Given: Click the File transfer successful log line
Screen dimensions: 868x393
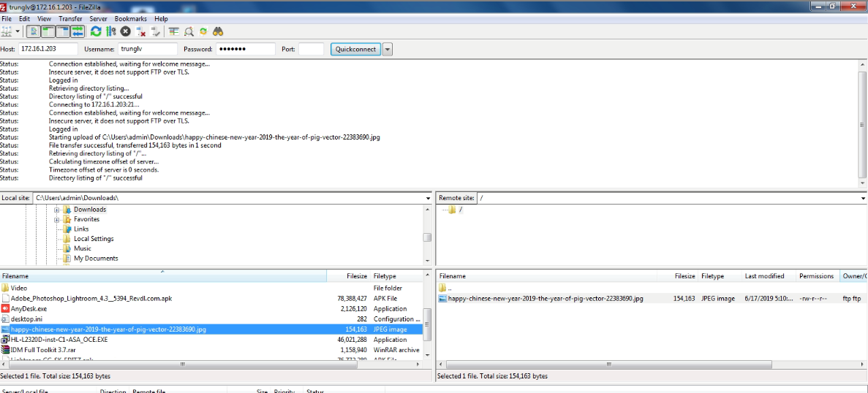Looking at the screenshot, I should 135,145.
